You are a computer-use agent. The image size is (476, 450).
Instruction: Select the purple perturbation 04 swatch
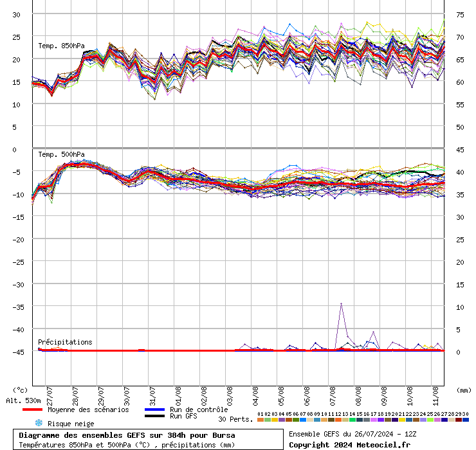pos(282,420)
